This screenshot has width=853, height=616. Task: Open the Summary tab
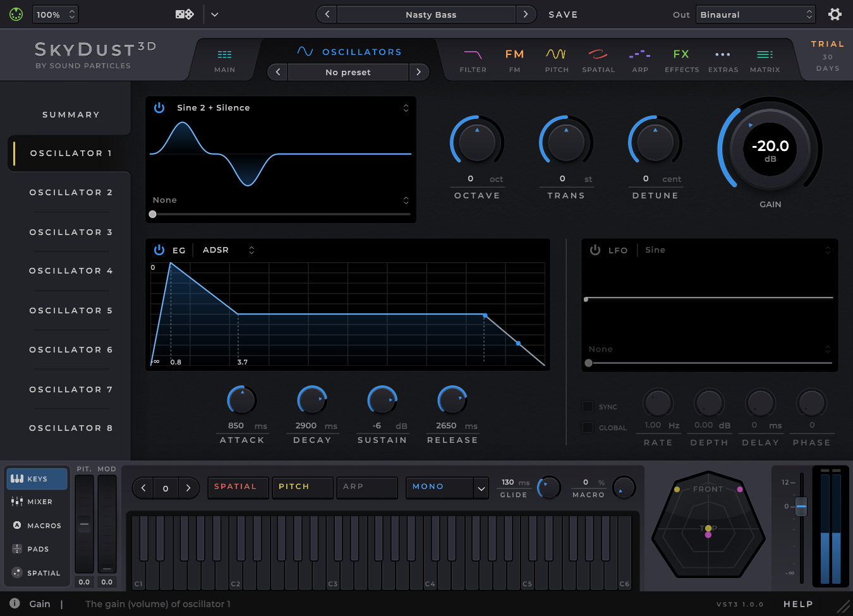click(x=71, y=114)
